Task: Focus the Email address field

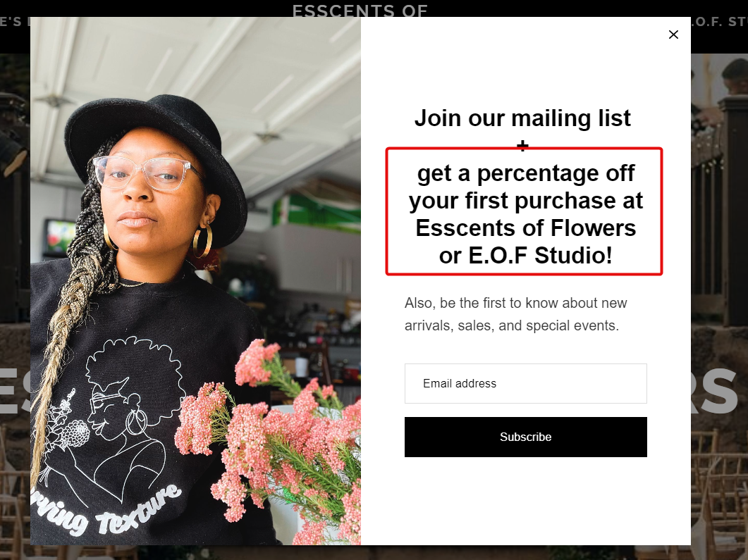Action: [x=526, y=384]
